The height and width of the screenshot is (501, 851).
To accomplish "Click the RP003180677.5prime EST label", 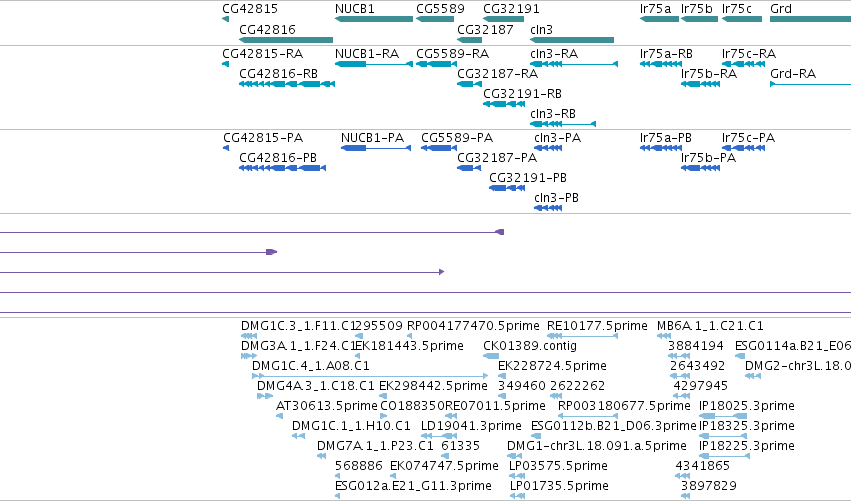I will [624, 406].
